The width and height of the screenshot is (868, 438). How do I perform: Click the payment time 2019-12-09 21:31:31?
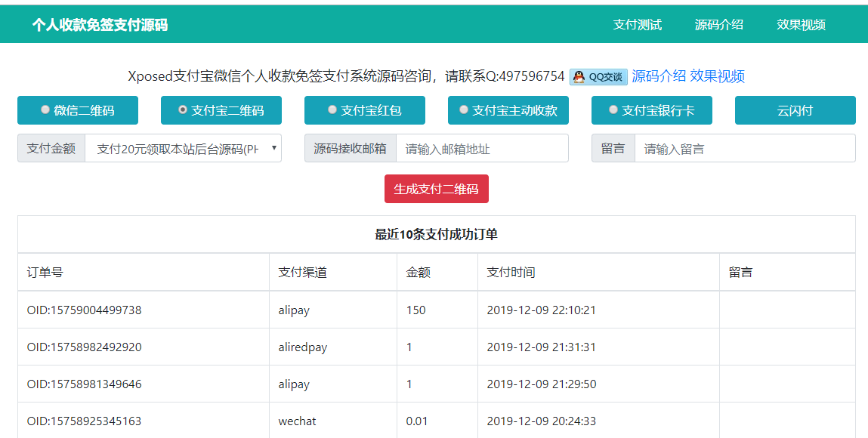click(x=542, y=347)
